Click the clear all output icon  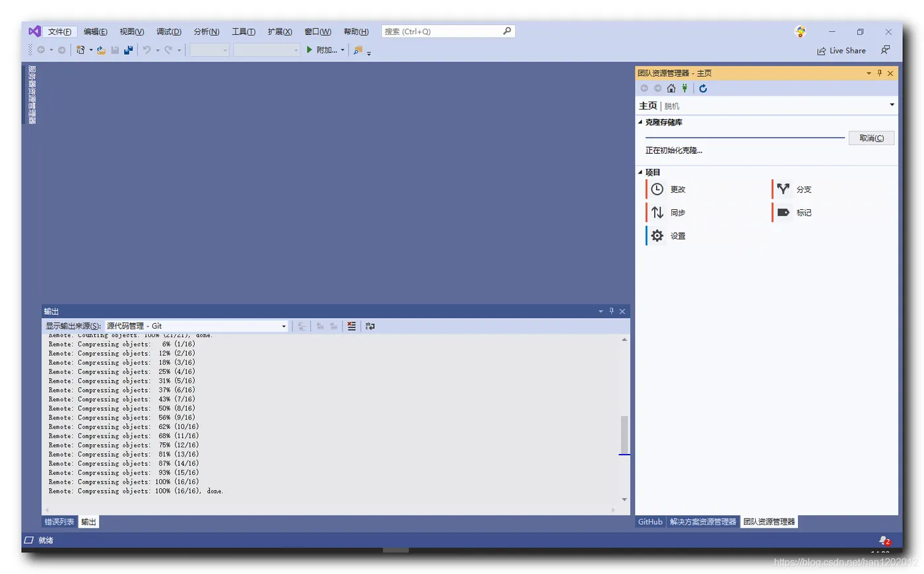[352, 326]
